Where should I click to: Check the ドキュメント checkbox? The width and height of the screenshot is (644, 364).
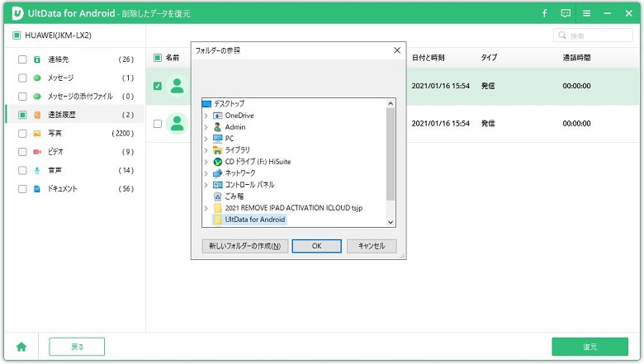point(22,189)
